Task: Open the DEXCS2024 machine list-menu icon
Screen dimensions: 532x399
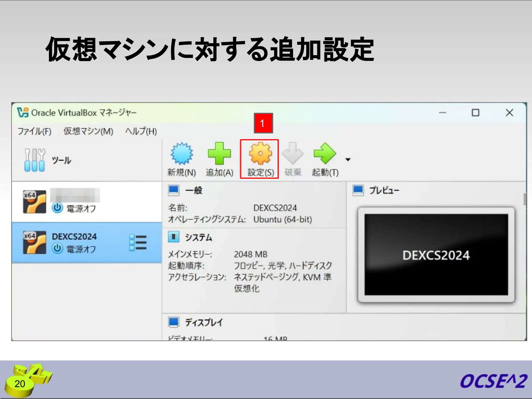Action: 138,243
